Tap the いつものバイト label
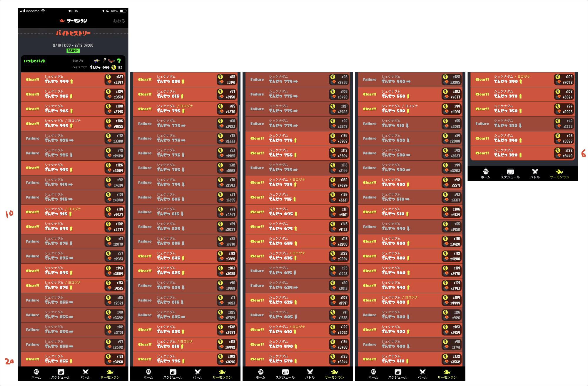The image size is (588, 386). tap(35, 61)
